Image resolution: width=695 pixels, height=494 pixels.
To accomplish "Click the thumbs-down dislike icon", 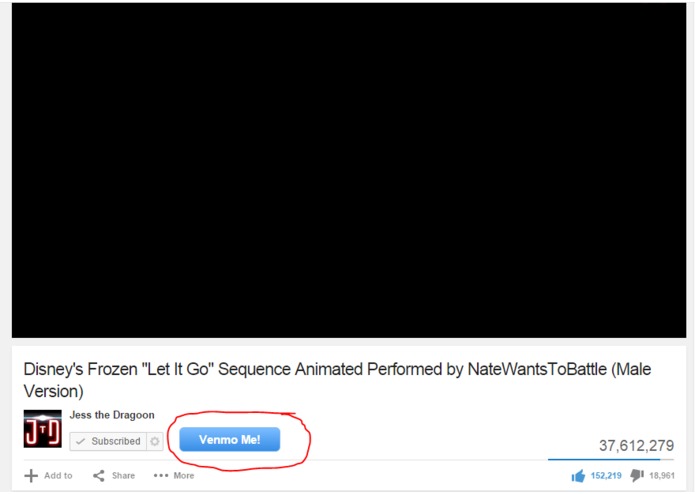I will (x=637, y=475).
